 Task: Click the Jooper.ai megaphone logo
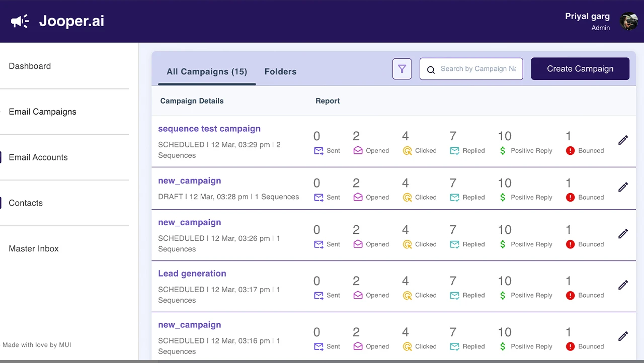pos(20,21)
